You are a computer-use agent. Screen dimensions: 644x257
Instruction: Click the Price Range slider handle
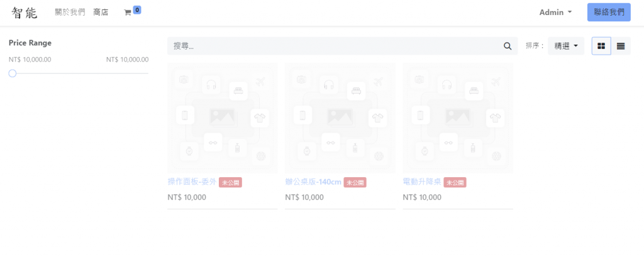13,74
